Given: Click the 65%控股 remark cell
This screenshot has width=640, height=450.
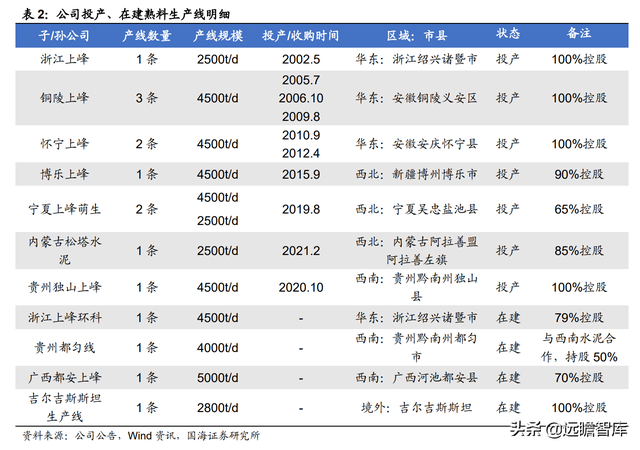Looking at the screenshot, I should [x=579, y=209].
